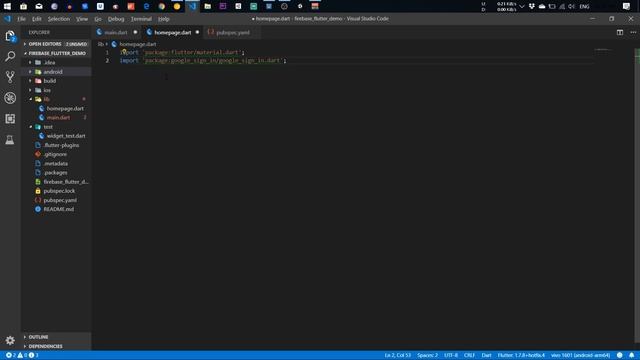Open Microsoft Edge in taskbar
The width and height of the screenshot is (640, 360).
pos(147,6)
